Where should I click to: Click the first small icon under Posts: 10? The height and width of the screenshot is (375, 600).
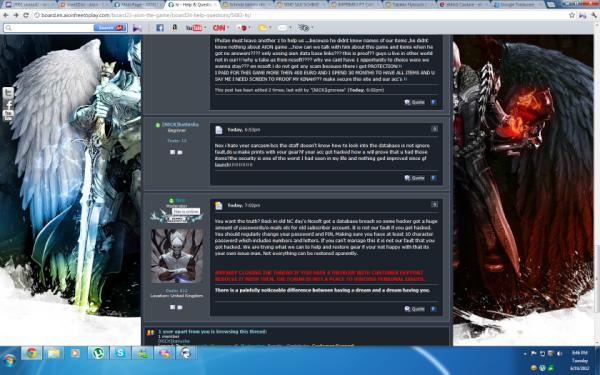173,152
